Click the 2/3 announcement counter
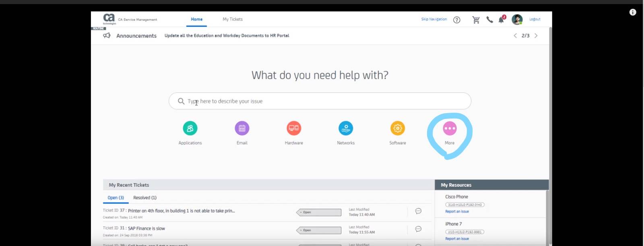Image resolution: width=644 pixels, height=246 pixels. click(525, 35)
